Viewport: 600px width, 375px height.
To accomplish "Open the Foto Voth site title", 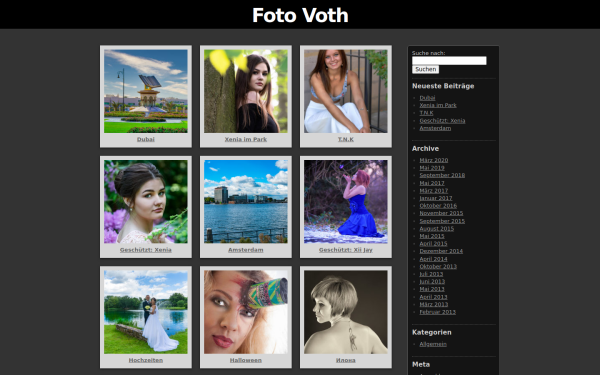I will tap(300, 15).
